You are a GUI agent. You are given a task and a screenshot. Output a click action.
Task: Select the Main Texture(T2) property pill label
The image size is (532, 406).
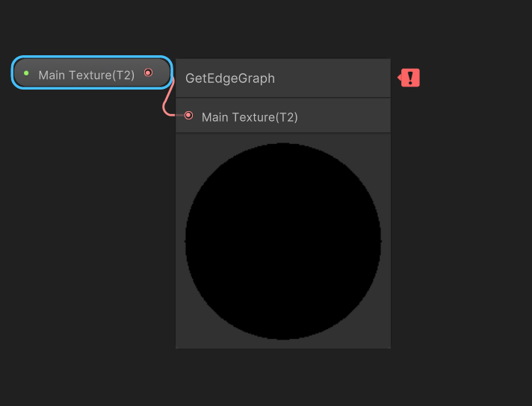click(x=86, y=75)
